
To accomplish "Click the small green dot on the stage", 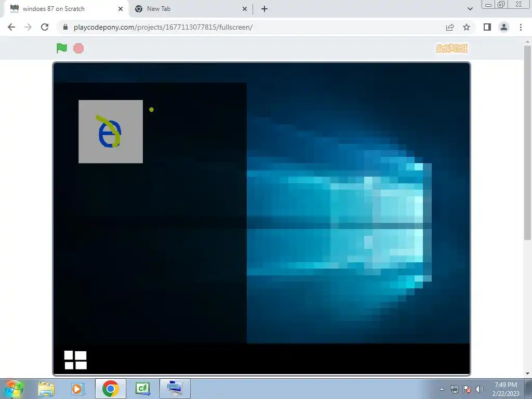I will point(151,110).
